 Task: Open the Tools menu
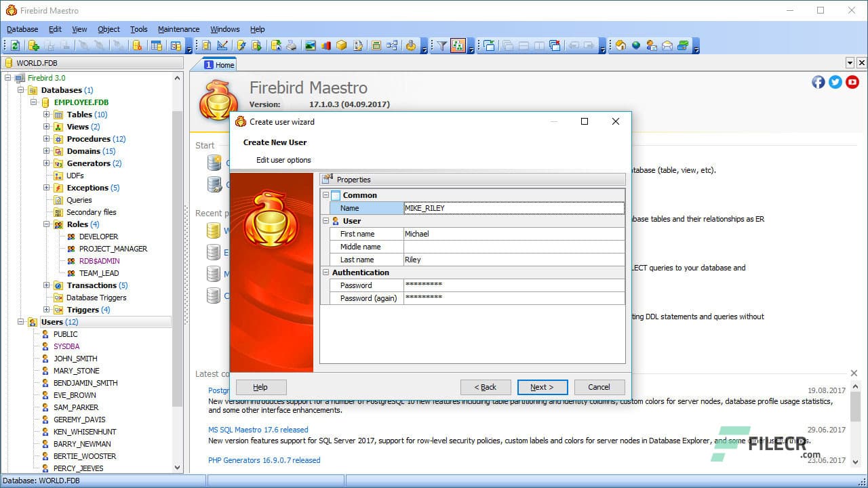click(x=138, y=29)
